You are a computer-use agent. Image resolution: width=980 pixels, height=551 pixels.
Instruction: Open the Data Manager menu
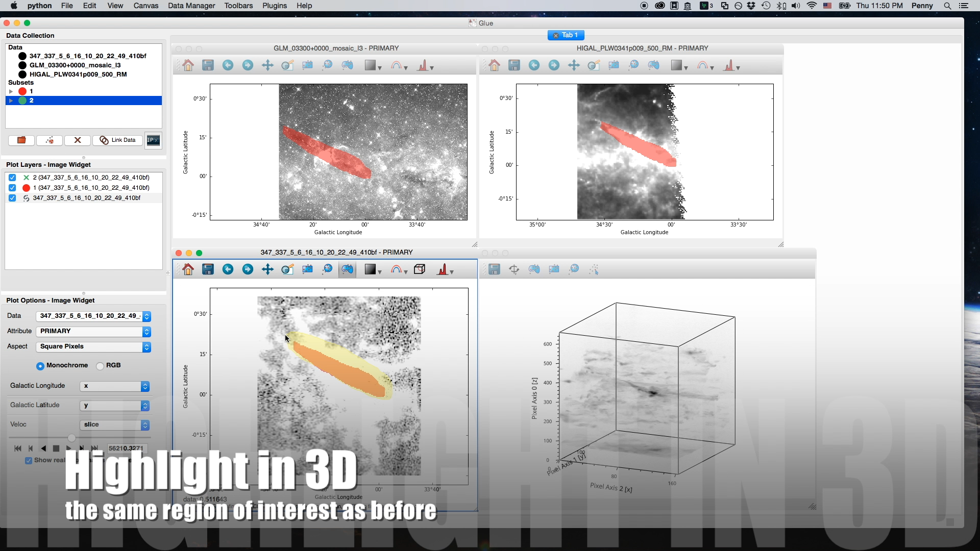pos(191,6)
